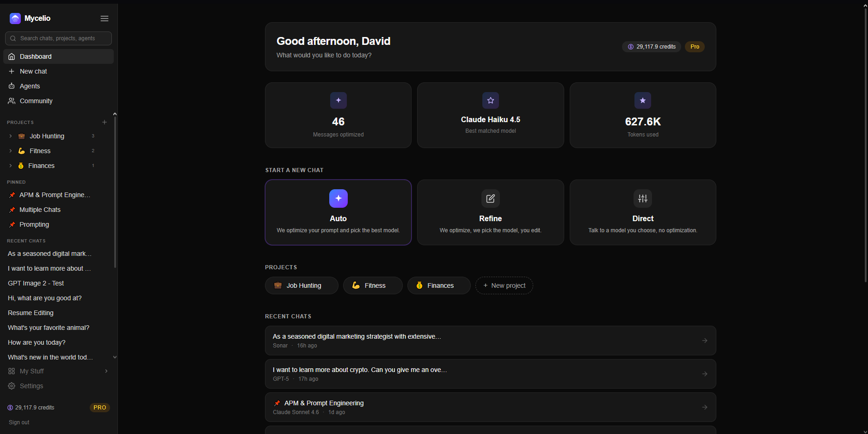Click main page vertical scrollbar

pyautogui.click(x=865, y=146)
